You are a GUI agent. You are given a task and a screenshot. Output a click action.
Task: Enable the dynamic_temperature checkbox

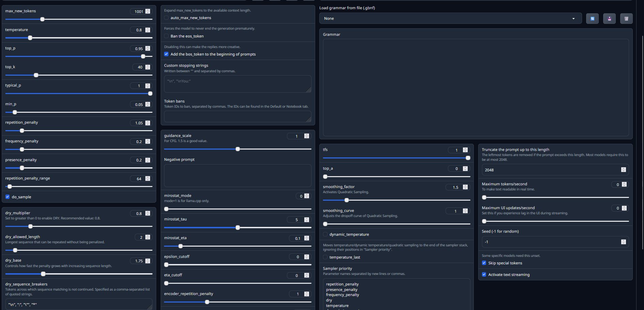(x=325, y=234)
